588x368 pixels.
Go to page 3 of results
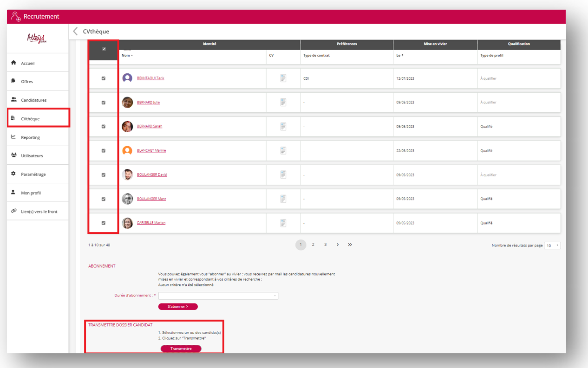(x=325, y=245)
